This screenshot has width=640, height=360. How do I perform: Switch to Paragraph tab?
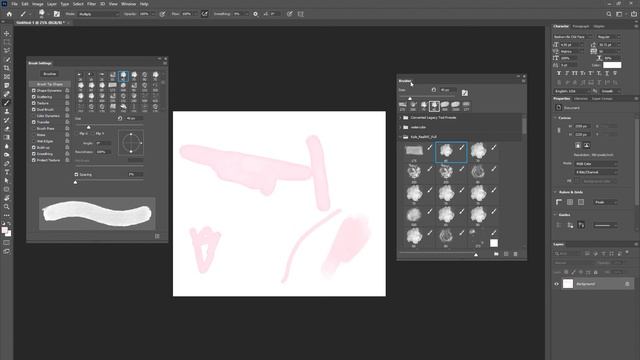pos(581,26)
